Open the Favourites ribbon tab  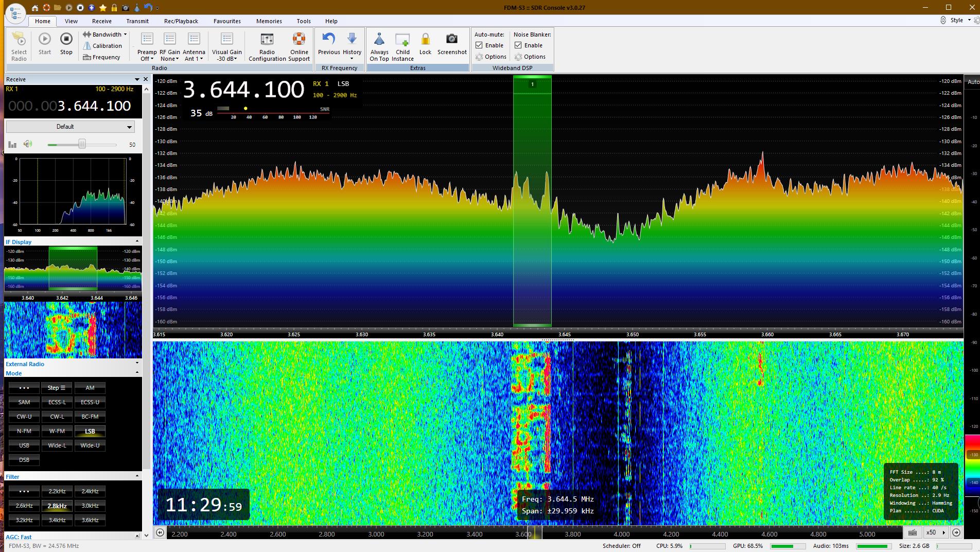[227, 21]
